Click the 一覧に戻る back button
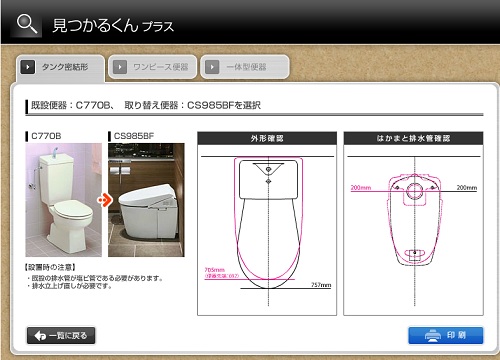The image size is (500, 360). (x=61, y=335)
